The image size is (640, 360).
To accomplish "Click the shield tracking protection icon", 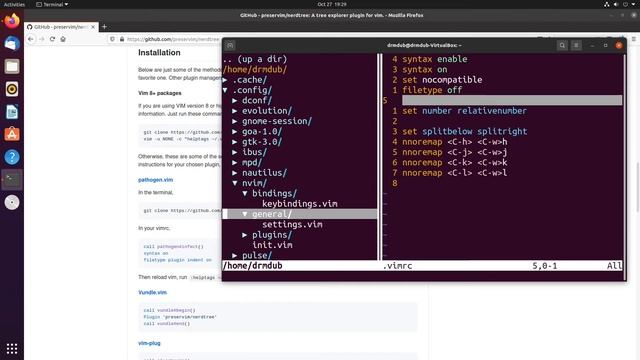I will click(x=112, y=39).
